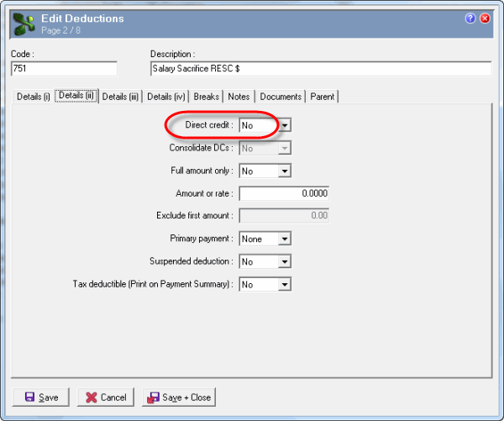
Task: Click the Save button
Action: click(x=41, y=397)
